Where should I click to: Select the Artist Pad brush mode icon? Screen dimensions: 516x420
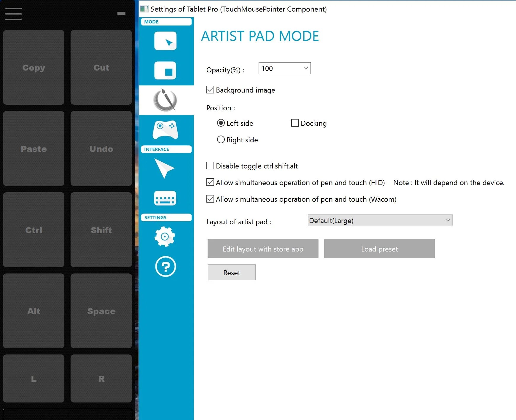click(x=166, y=100)
